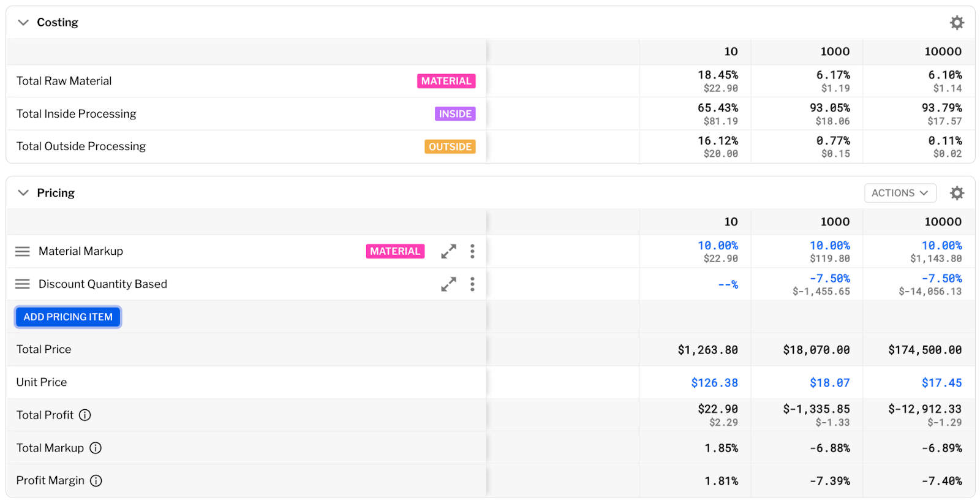Edit Material Markup 10.00% for quantity 10

click(x=718, y=246)
